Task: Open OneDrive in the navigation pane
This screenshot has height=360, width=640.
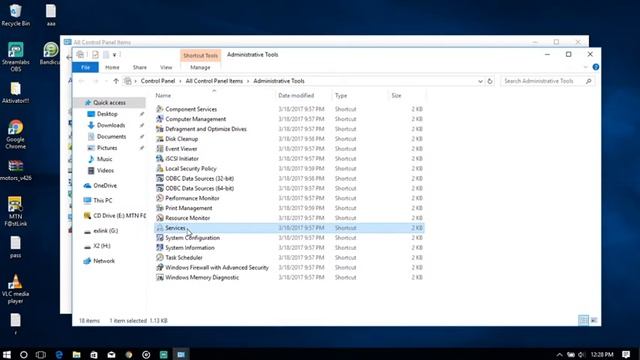Action: [x=104, y=185]
